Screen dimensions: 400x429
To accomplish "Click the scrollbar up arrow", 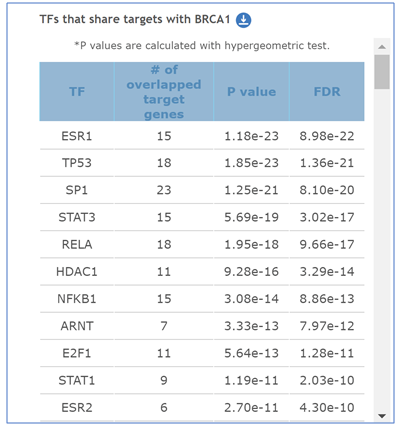I will point(382,47).
